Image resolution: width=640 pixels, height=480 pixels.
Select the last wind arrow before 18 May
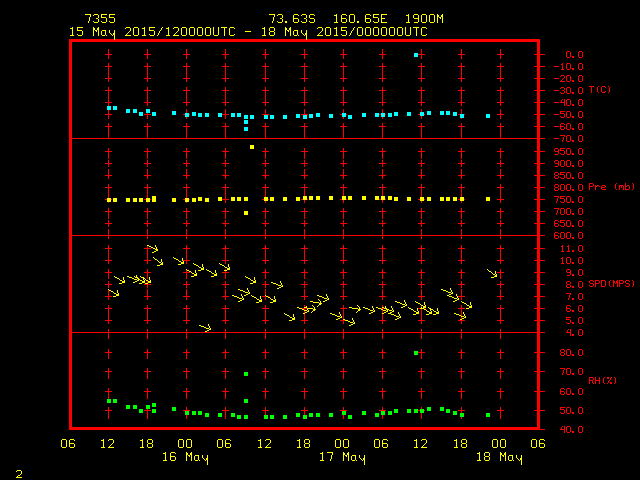tap(491, 272)
